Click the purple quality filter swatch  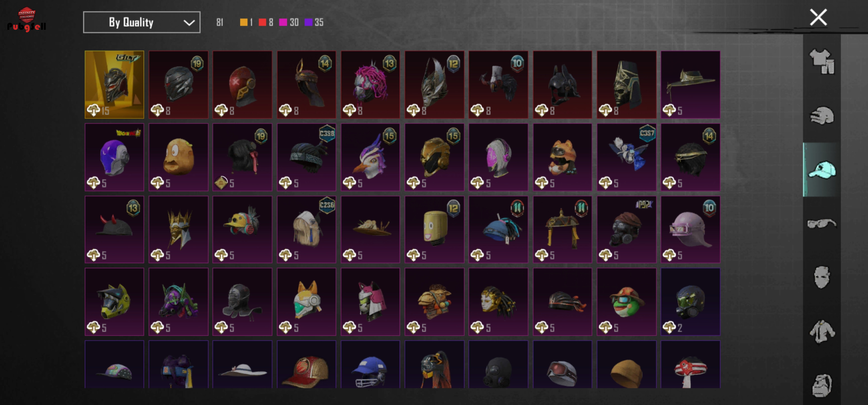pos(308,22)
